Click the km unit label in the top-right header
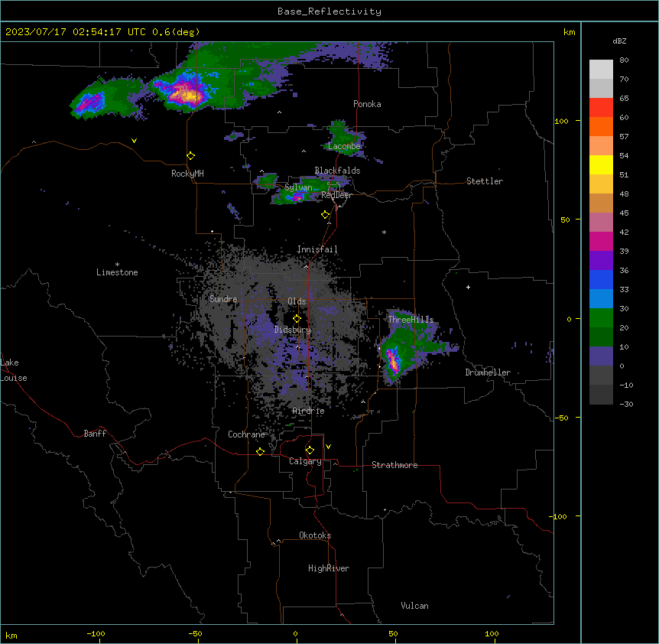 pyautogui.click(x=570, y=32)
